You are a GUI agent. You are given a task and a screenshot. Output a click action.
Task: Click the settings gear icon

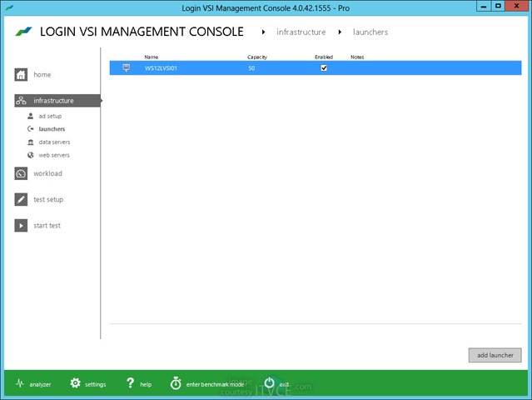(75, 383)
